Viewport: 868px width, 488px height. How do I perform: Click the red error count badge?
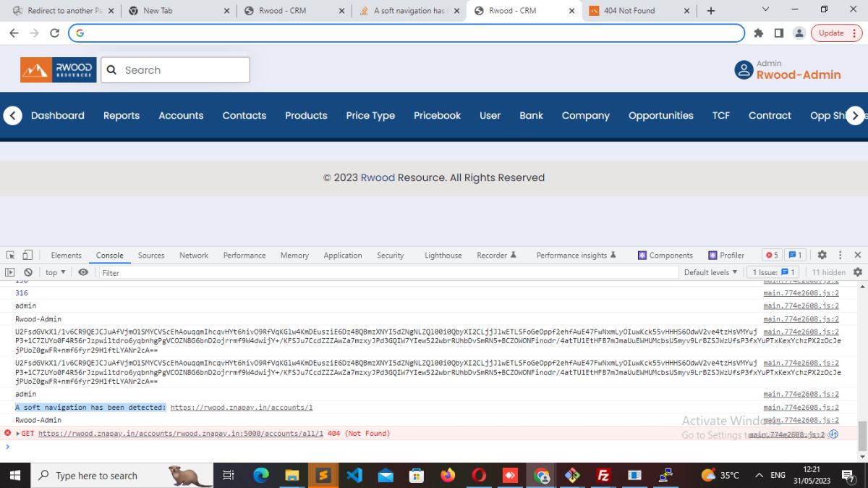pyautogui.click(x=772, y=255)
